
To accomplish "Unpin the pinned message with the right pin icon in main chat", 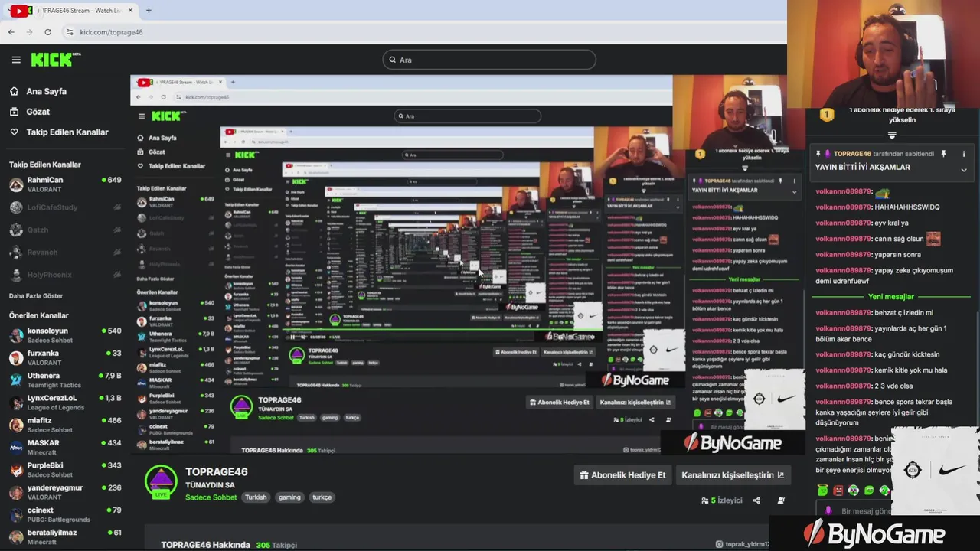I will tap(943, 154).
